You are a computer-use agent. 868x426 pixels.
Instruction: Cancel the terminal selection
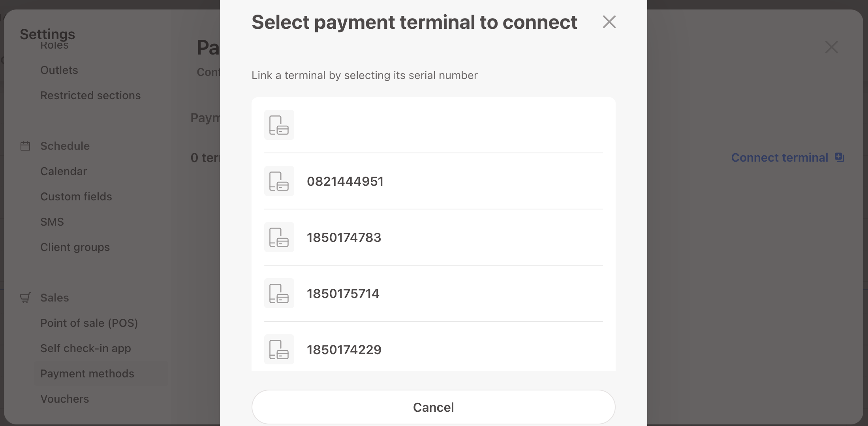coord(434,407)
